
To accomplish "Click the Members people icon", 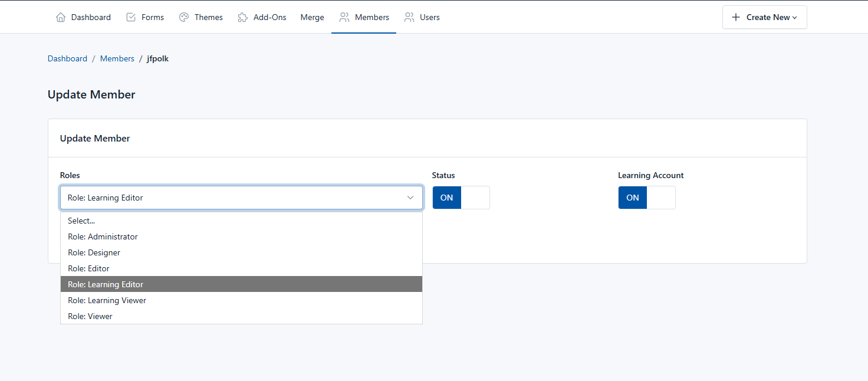I will 344,17.
